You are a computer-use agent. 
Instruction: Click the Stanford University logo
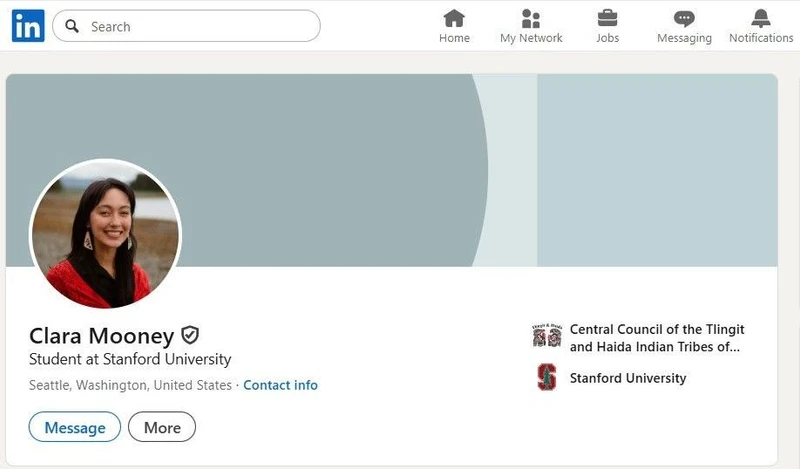click(x=546, y=378)
